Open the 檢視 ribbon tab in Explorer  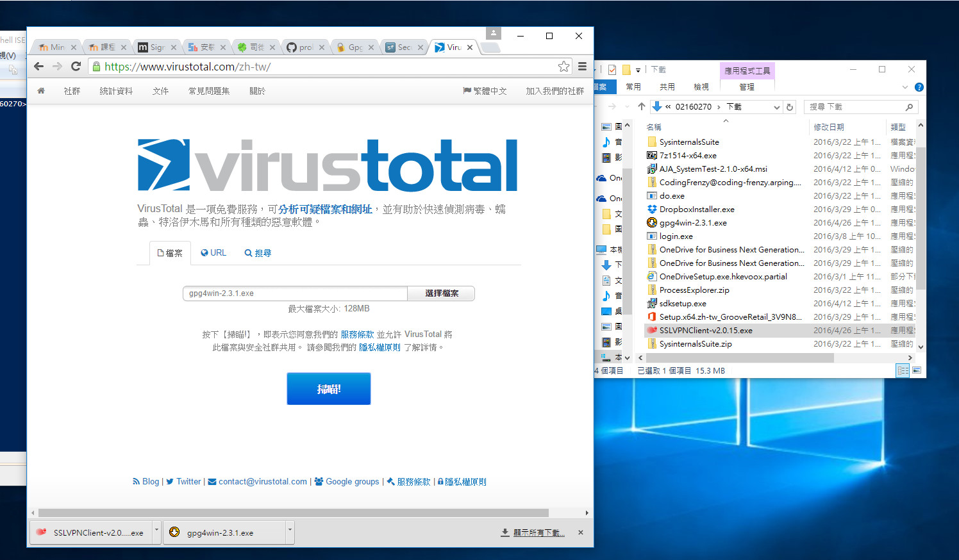pos(701,87)
